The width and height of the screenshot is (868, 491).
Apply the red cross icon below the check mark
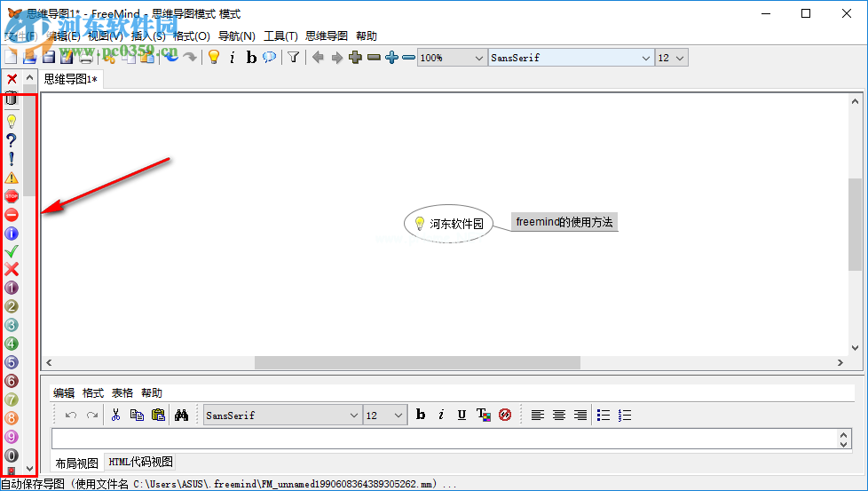pos(12,270)
